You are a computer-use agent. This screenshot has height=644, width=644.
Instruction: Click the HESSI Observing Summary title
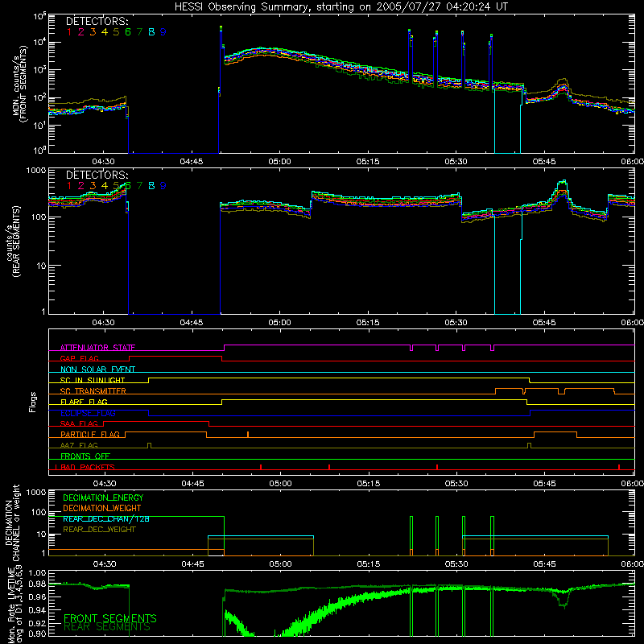tap(341, 7)
